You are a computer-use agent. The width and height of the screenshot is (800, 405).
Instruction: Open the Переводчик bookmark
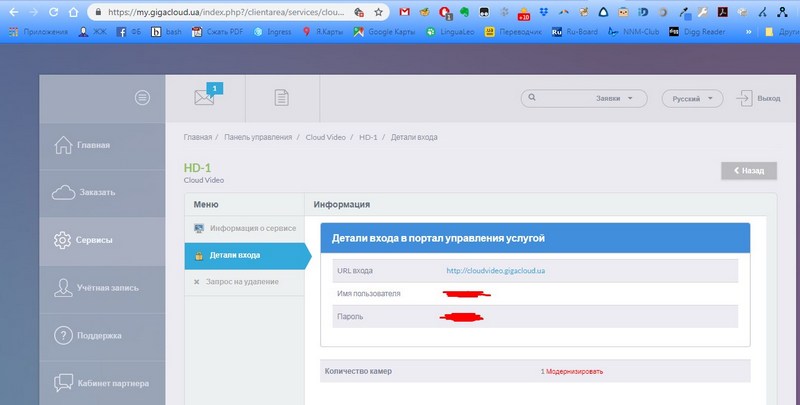(x=513, y=32)
